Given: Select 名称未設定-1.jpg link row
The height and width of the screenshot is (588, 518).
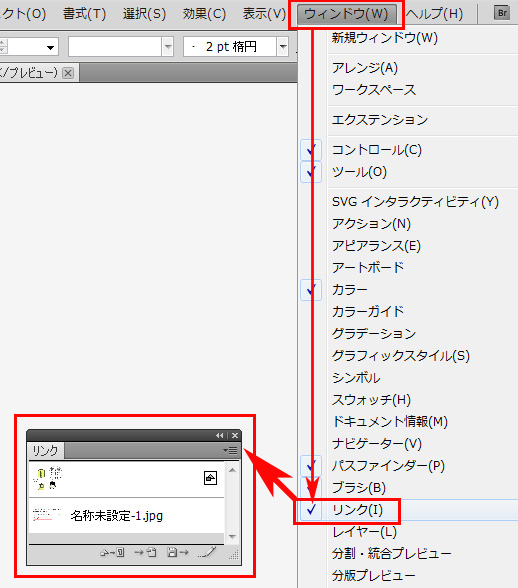Looking at the screenshot, I should tap(126, 516).
